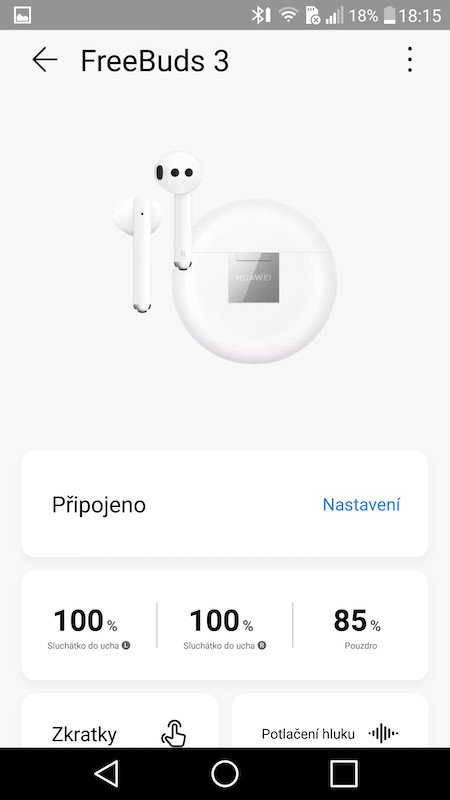Open the three-dot overflow menu
This screenshot has width=450, height=800.
(x=410, y=60)
